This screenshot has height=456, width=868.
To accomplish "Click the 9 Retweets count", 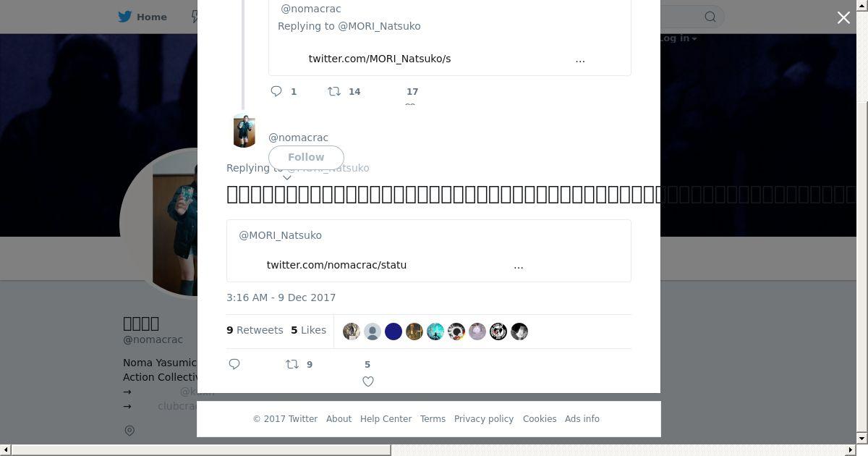I will point(255,330).
